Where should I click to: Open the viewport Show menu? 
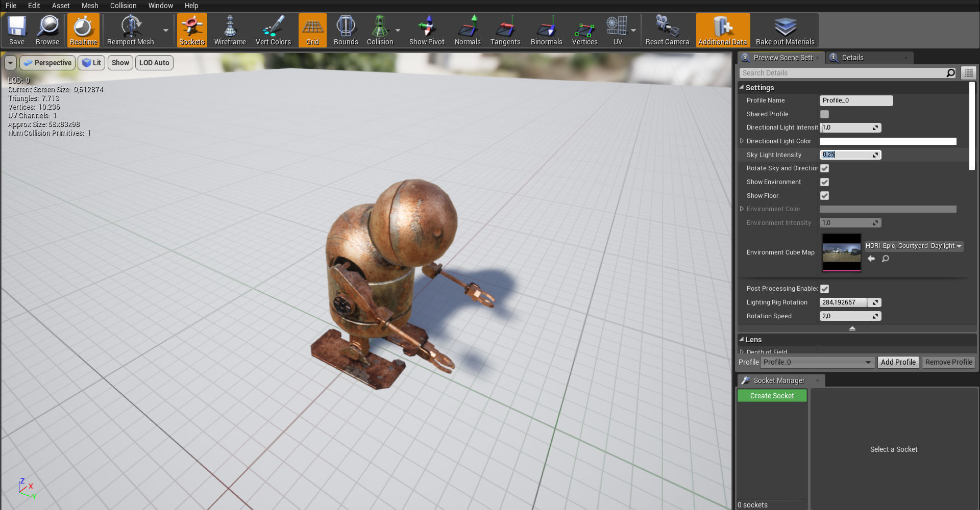coord(120,63)
